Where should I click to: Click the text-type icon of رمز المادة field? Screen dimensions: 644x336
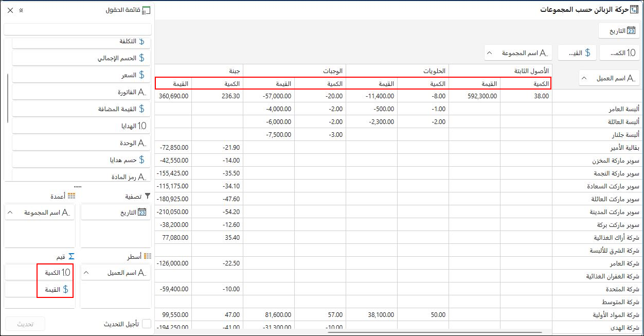(142, 176)
